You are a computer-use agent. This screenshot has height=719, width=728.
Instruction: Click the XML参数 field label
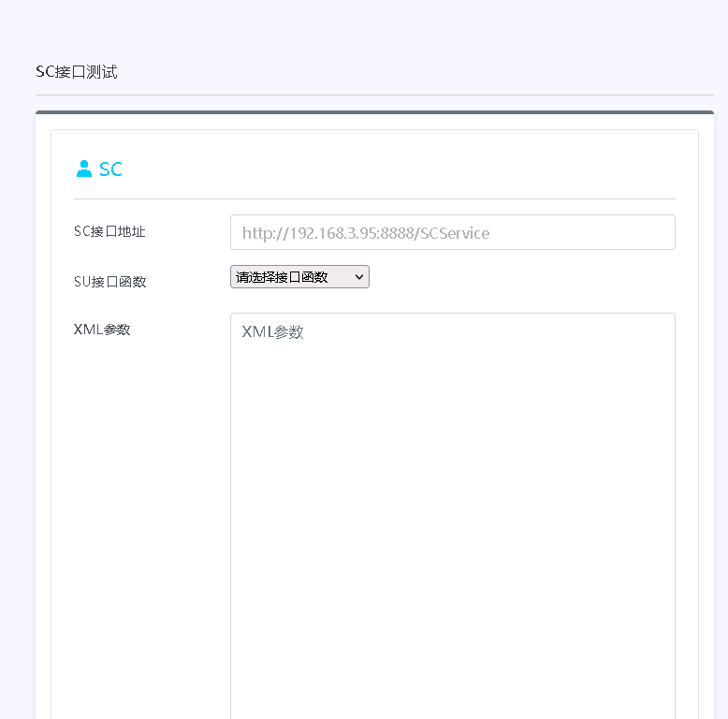(102, 330)
